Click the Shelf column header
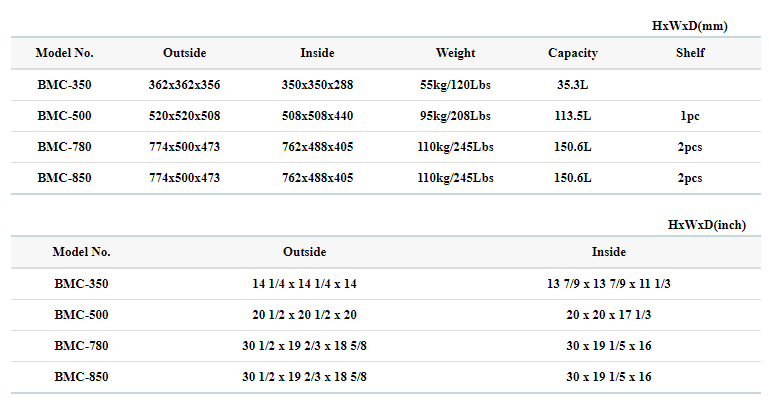The image size is (769, 410). coord(689,53)
